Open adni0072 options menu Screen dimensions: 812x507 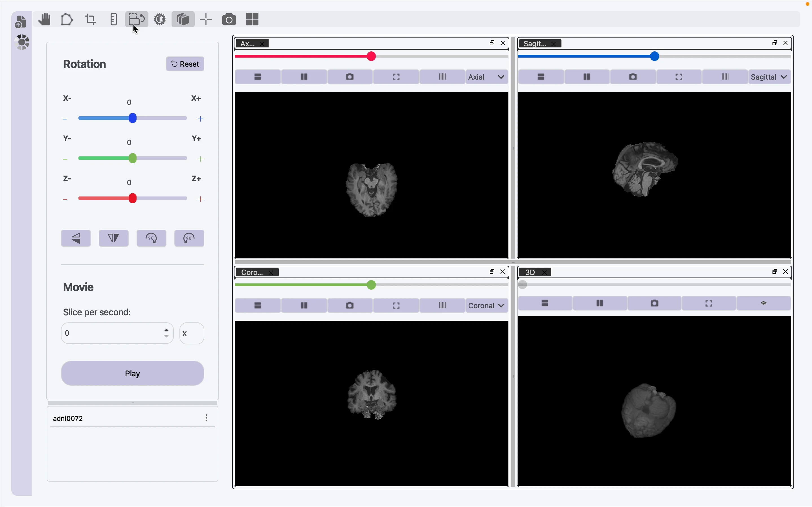[x=207, y=418]
